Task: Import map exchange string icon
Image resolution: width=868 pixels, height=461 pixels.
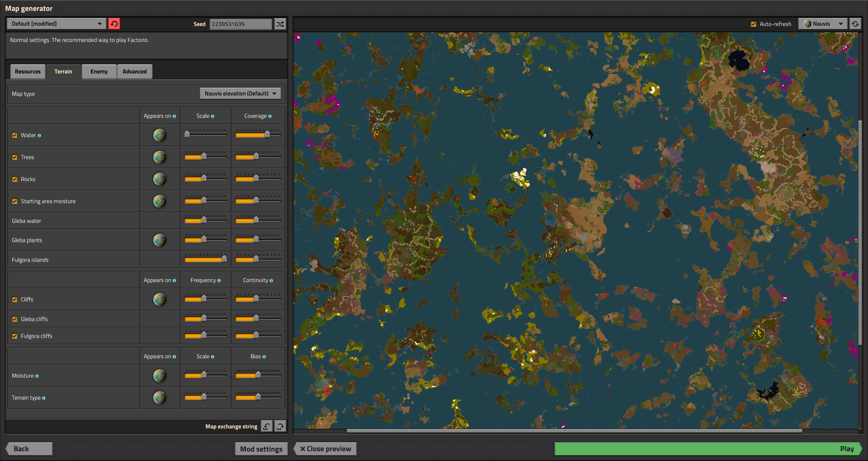Action: [267, 426]
